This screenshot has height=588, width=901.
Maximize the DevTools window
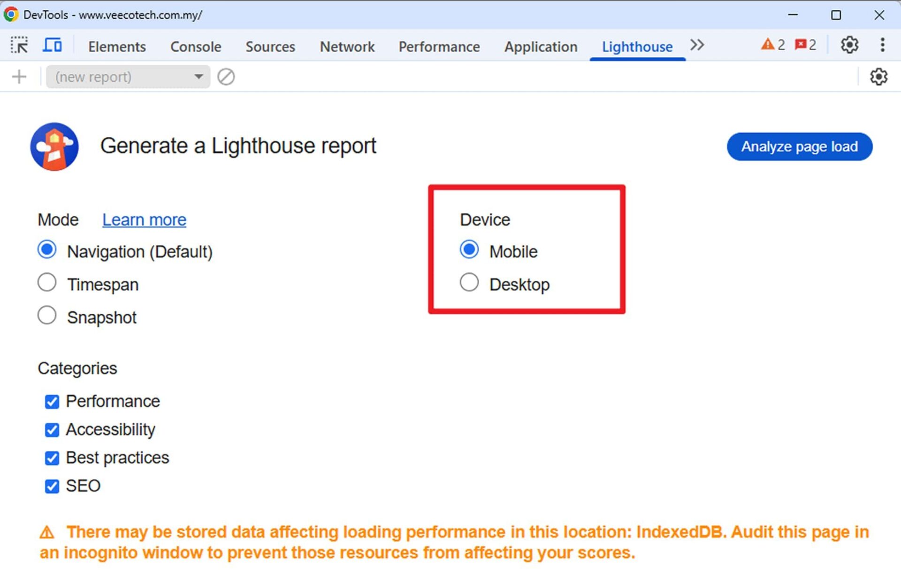pos(836,15)
